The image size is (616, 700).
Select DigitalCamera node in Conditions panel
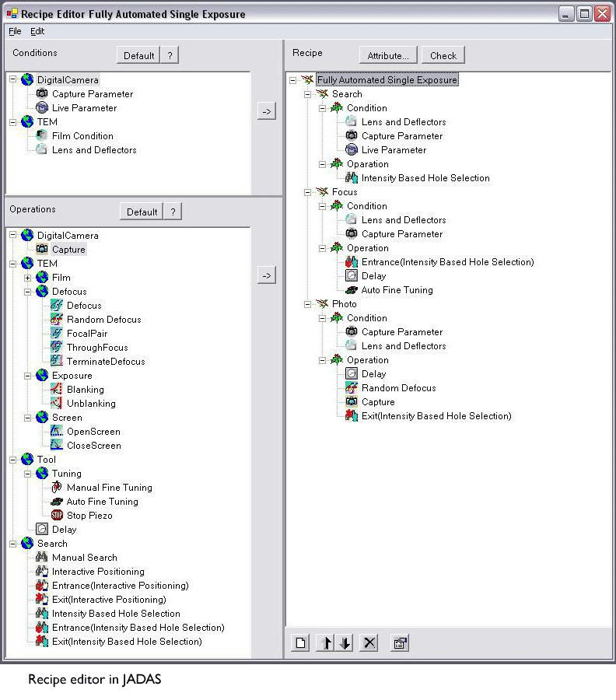point(68,79)
